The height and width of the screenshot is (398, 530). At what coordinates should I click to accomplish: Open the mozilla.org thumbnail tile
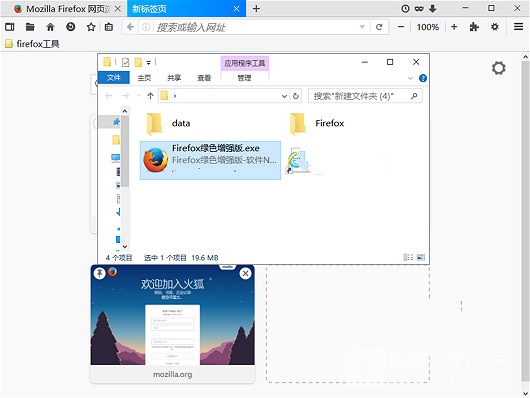172,324
